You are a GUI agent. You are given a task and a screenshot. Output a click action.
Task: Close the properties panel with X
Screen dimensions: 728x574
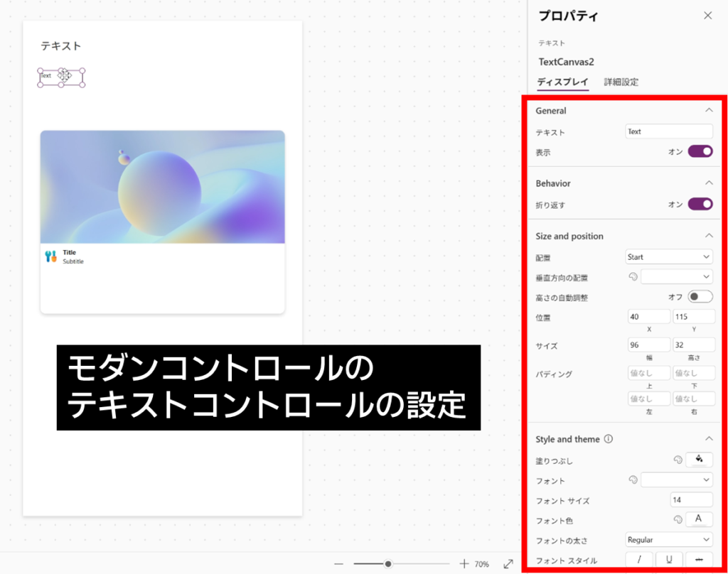[707, 16]
